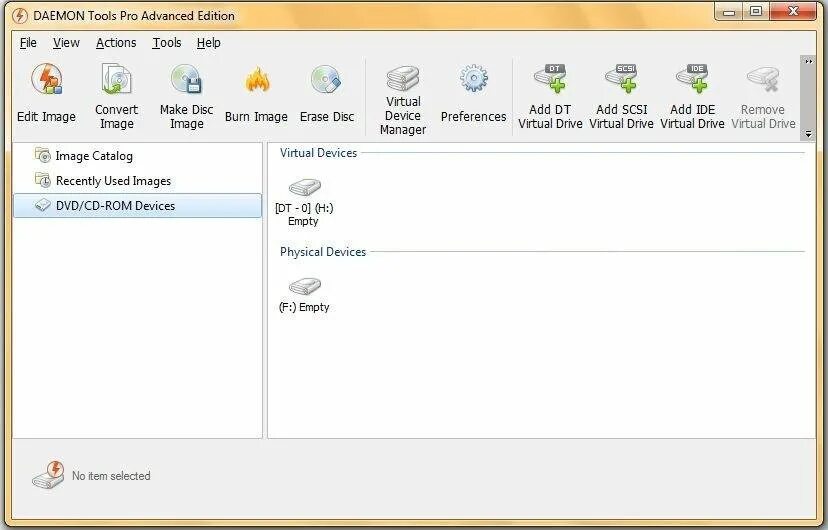
Task: Click the Virtual Devices section header
Action: coord(318,153)
